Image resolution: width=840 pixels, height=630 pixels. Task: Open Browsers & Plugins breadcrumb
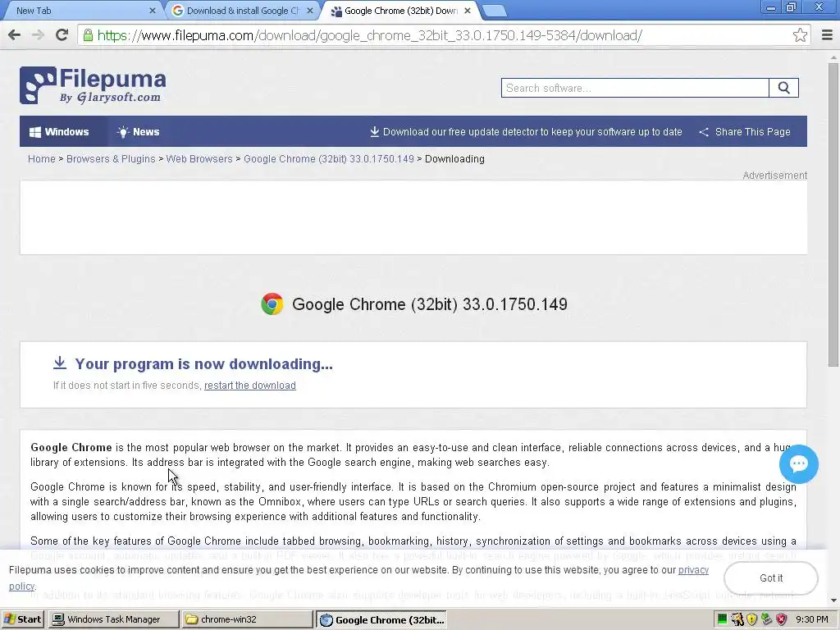111,159
